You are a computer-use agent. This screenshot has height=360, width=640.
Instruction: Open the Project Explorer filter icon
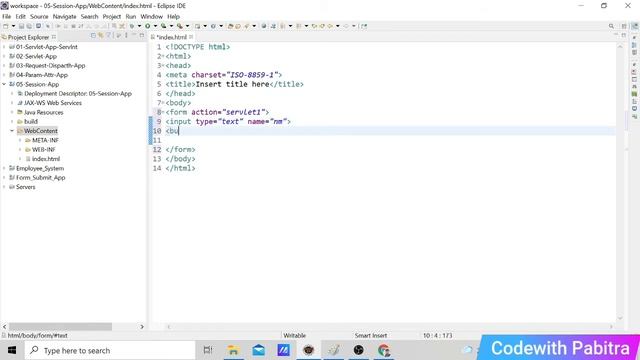point(109,36)
